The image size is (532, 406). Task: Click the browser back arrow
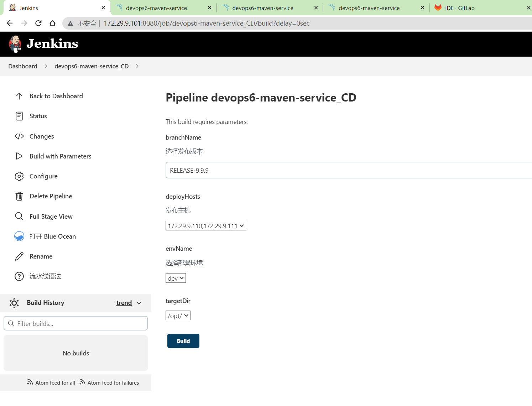10,23
